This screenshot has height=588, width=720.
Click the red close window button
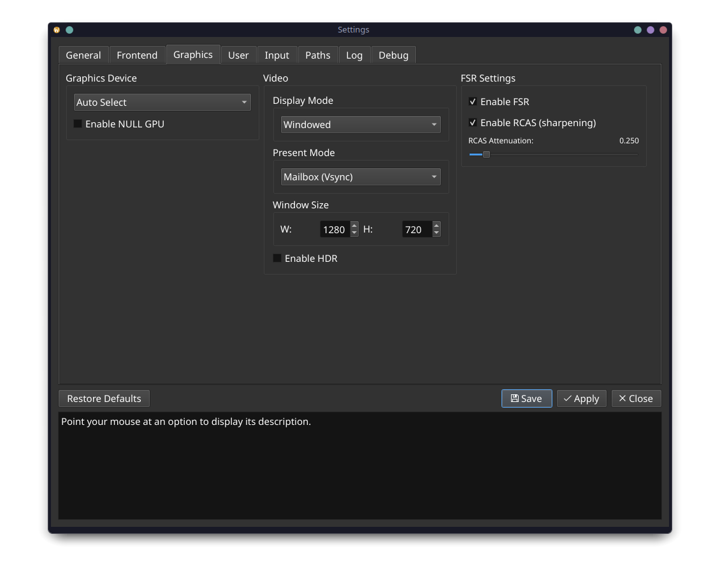[x=663, y=30]
